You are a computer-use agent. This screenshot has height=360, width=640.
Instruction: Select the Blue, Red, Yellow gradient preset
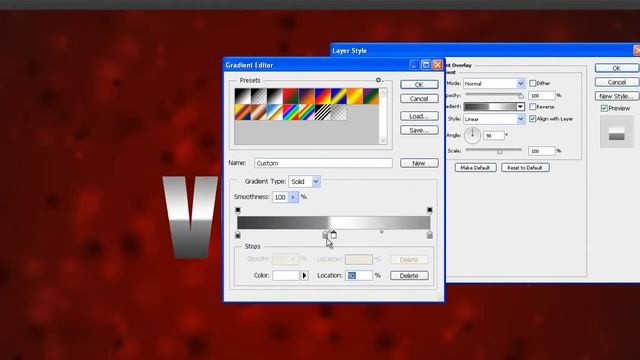coord(322,96)
